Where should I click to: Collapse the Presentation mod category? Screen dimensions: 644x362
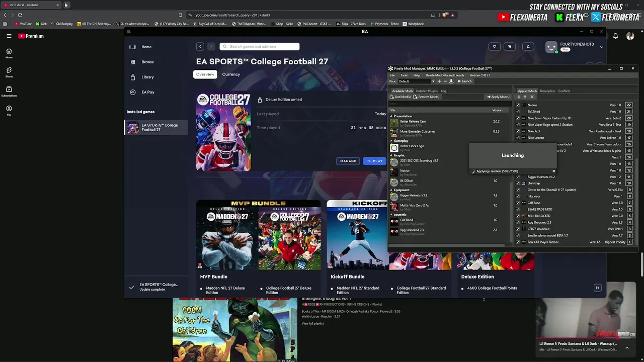(x=391, y=116)
